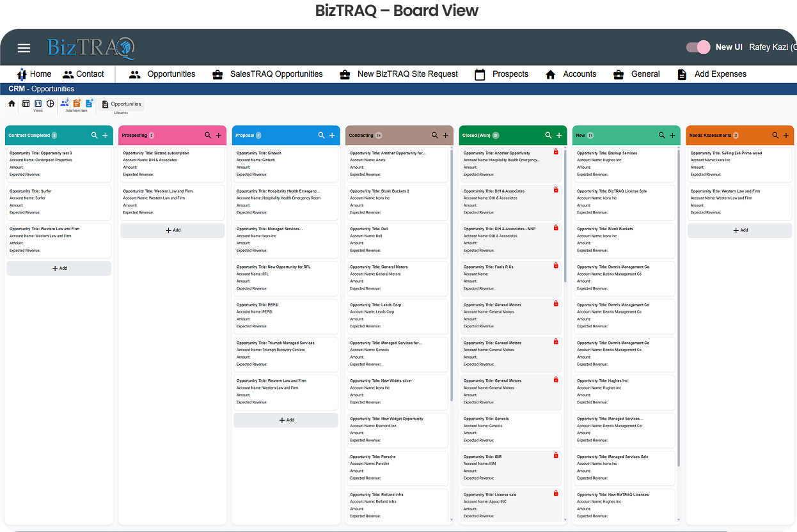This screenshot has width=797, height=532.
Task: Add item via New column header plus
Action: pos(672,136)
